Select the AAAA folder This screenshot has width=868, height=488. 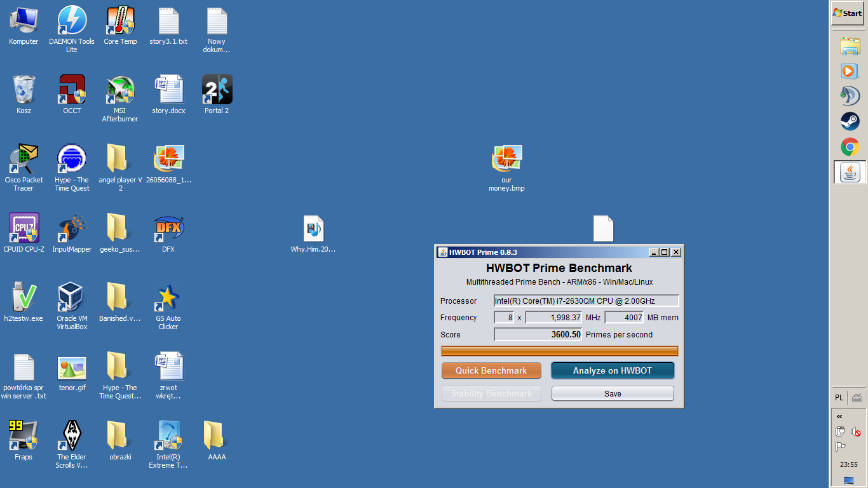click(217, 441)
